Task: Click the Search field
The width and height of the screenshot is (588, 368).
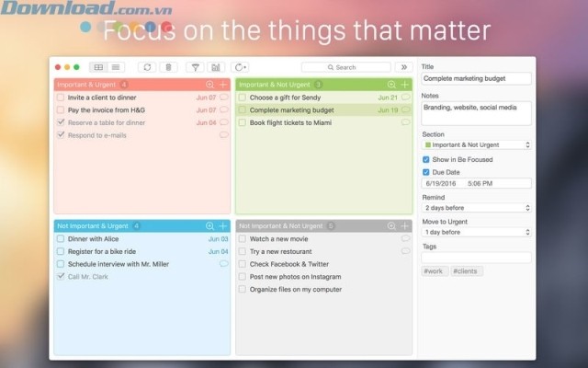Action: [x=347, y=67]
